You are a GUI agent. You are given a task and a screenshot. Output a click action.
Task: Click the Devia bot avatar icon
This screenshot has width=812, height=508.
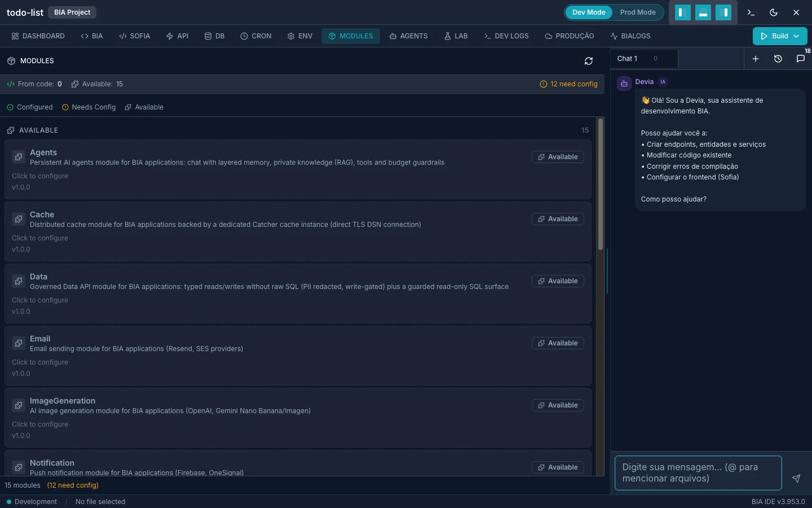tap(624, 84)
